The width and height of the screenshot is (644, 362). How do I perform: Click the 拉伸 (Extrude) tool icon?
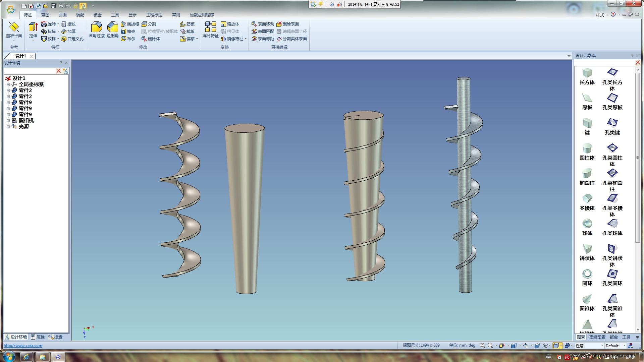[x=33, y=27]
